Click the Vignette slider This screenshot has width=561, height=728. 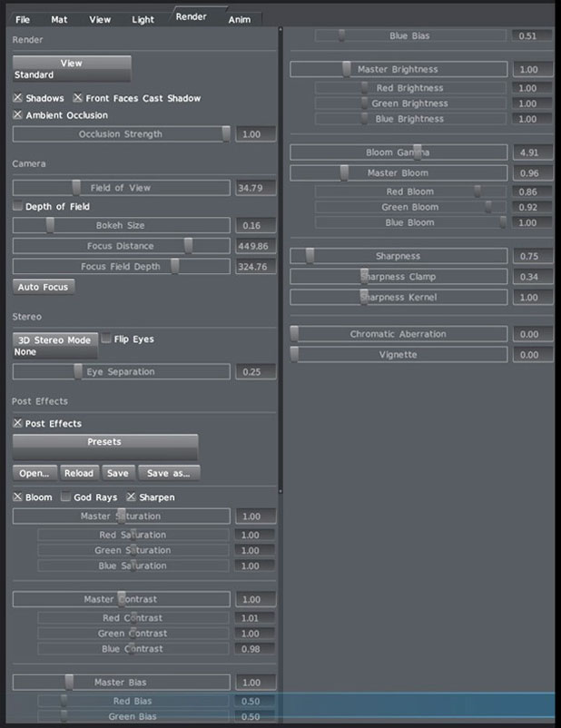399,355
